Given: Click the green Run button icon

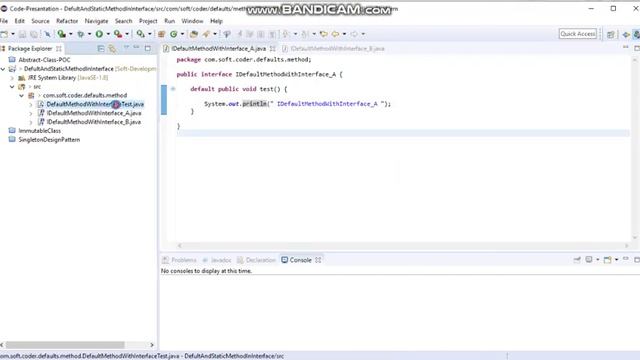Looking at the screenshot, I should tap(99, 34).
